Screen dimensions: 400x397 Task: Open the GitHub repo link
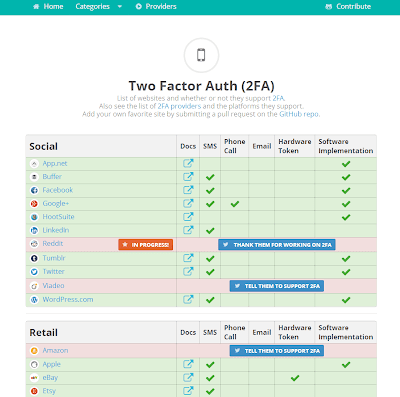point(299,114)
